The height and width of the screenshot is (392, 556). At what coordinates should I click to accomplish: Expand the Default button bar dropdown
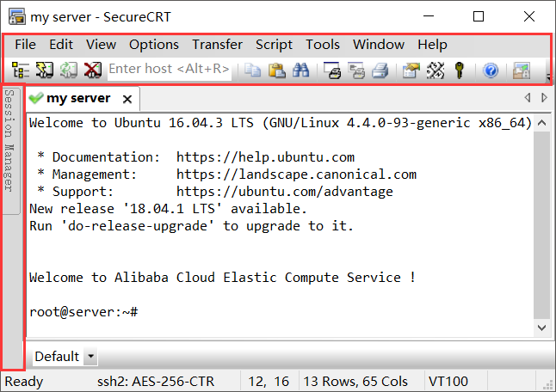pos(90,356)
